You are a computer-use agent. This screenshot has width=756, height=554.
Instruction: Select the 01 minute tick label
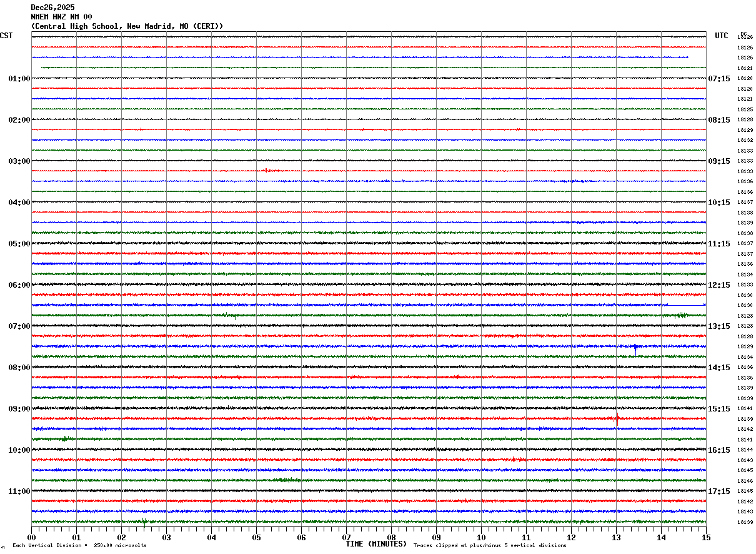click(x=76, y=538)
